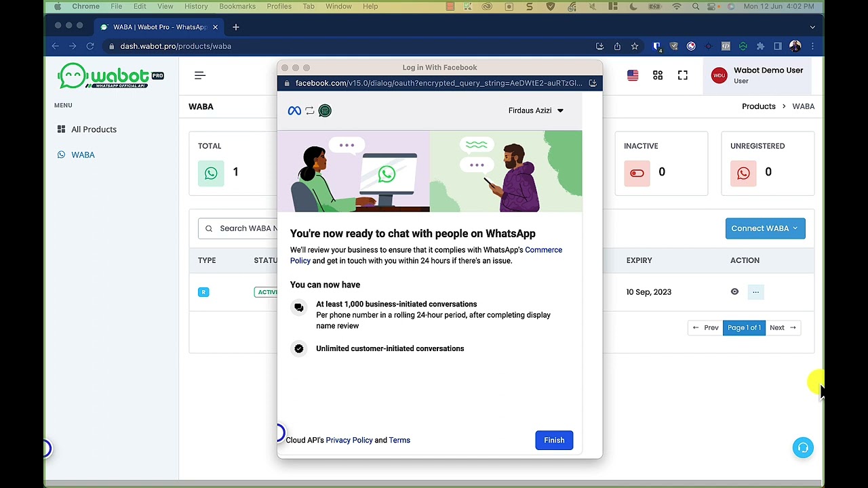The height and width of the screenshot is (488, 868).
Task: Click the Wabot Pro logo
Action: click(x=111, y=76)
